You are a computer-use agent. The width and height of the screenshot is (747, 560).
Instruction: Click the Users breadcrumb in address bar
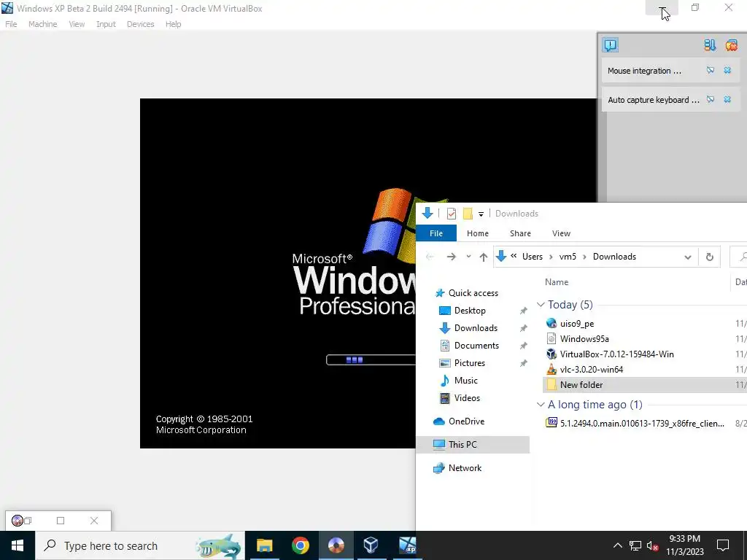pyautogui.click(x=532, y=257)
